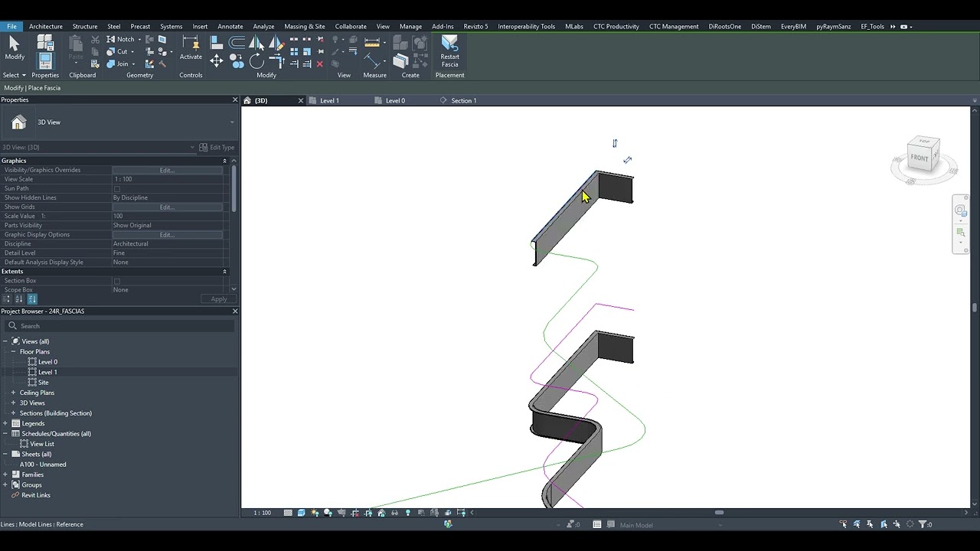The height and width of the screenshot is (551, 980).
Task: Select the Modify arrow tool
Action: (14, 46)
